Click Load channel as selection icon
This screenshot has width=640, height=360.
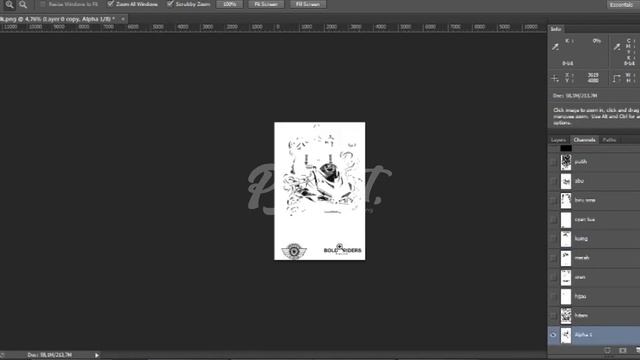coord(607,350)
